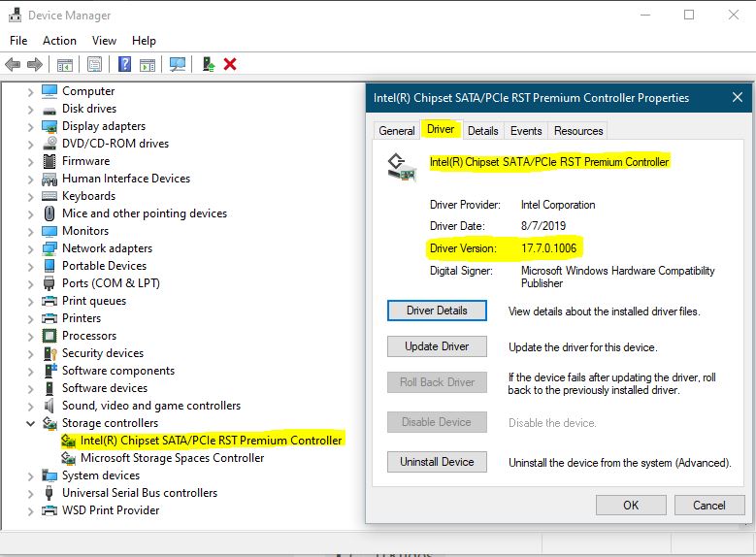Click the Processors chip icon
756x557 pixels.
pos(49,336)
